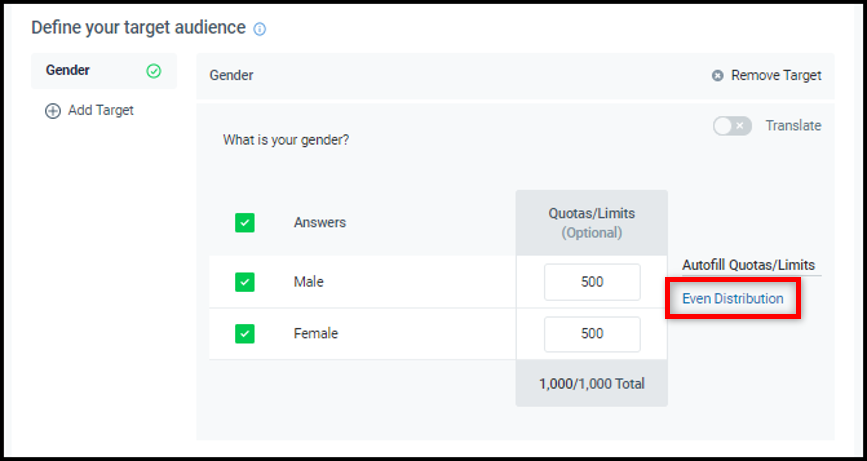Click the Female answer label

click(x=316, y=334)
